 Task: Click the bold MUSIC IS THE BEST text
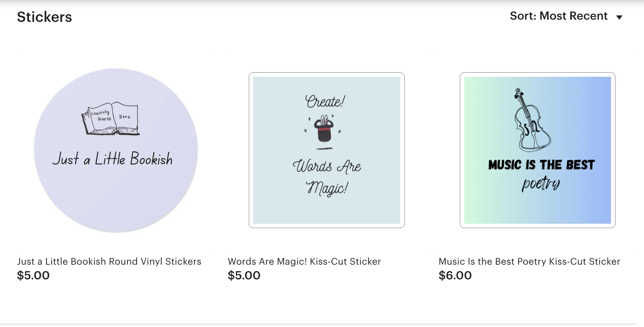tap(541, 165)
